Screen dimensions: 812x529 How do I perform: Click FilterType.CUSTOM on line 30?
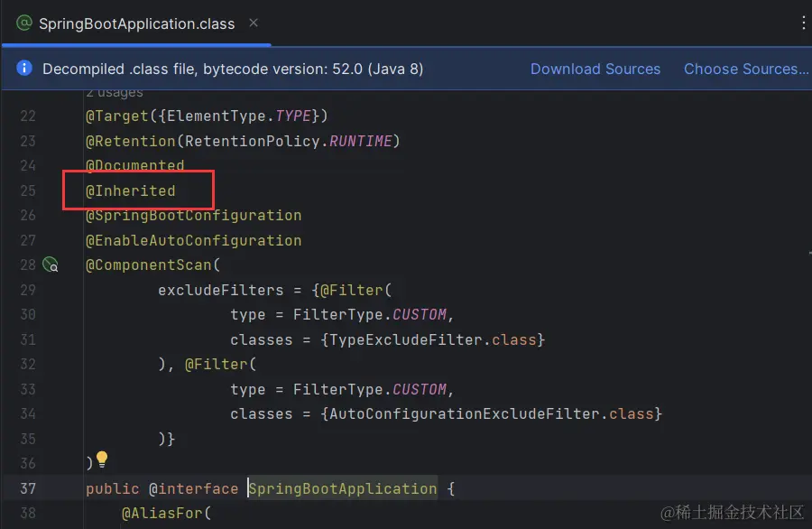coord(370,314)
